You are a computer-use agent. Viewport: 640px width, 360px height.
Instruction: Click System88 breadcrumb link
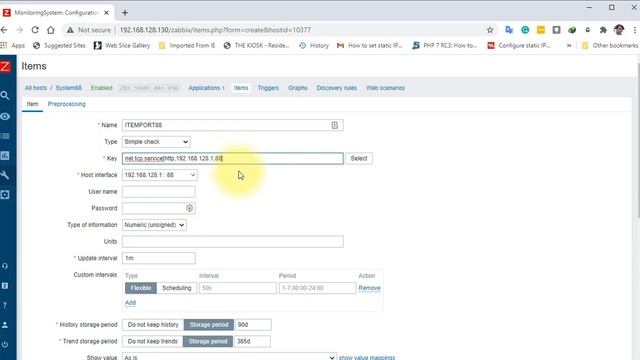coord(69,88)
